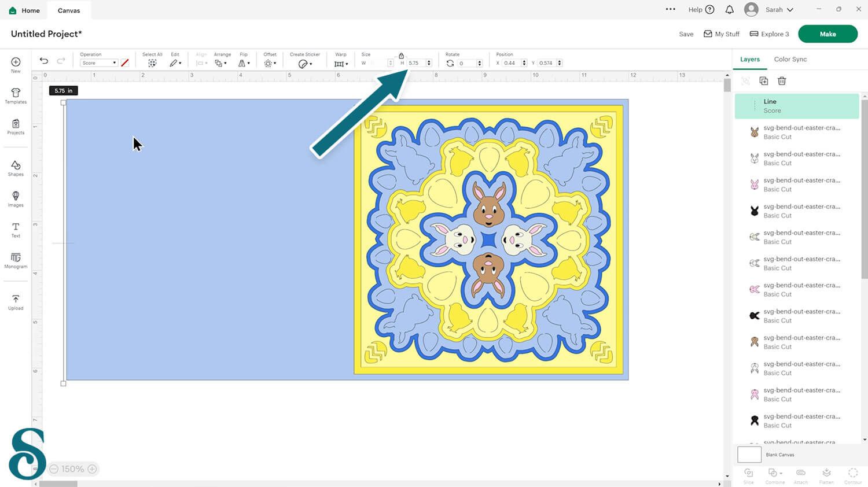Expand the Offset dropdown
Image resolution: width=868 pixels, height=487 pixels.
270,63
